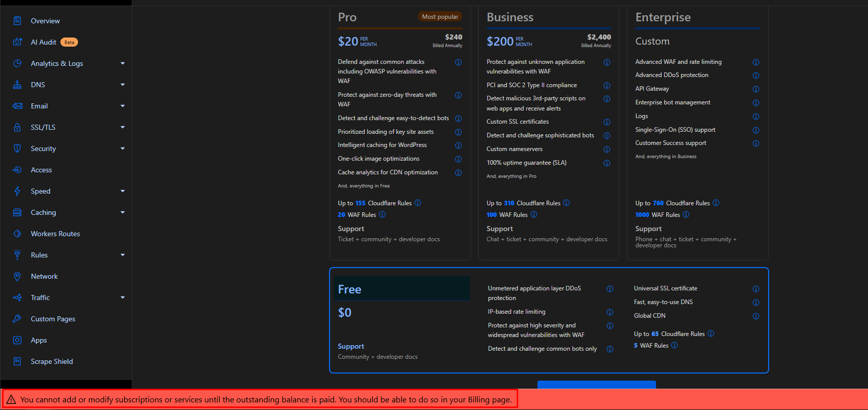Click the Overview clipboard icon

17,21
